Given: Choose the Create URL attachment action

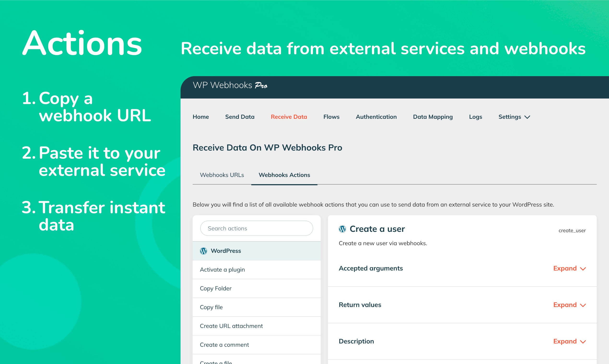Looking at the screenshot, I should point(257,326).
